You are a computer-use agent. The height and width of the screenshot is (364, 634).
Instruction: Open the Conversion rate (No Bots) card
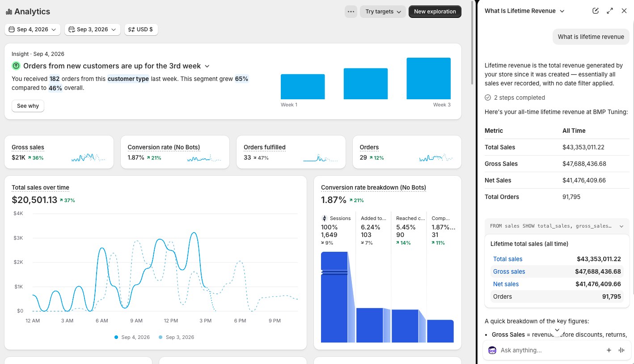(x=175, y=152)
